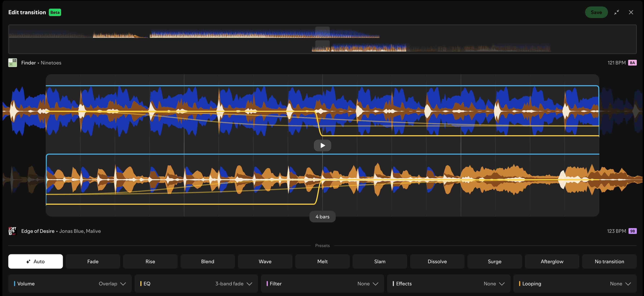644x296 pixels.
Task: Expand the Filter dropdown
Action: (x=322, y=284)
